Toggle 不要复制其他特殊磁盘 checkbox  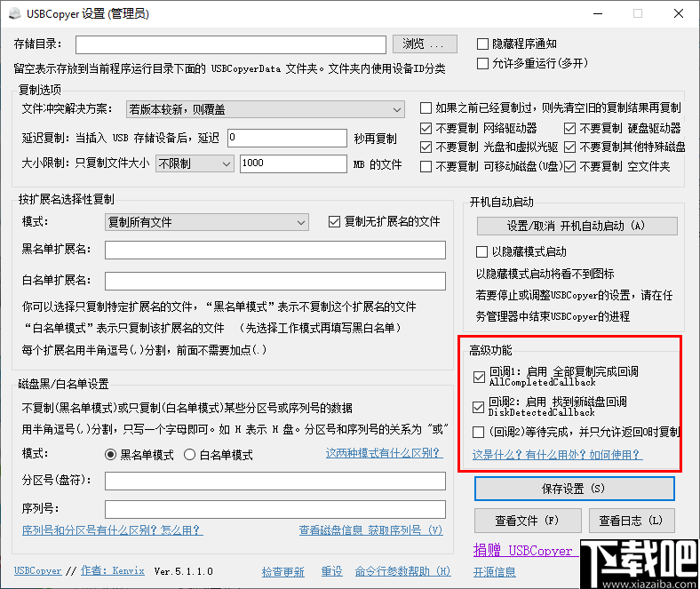569,147
